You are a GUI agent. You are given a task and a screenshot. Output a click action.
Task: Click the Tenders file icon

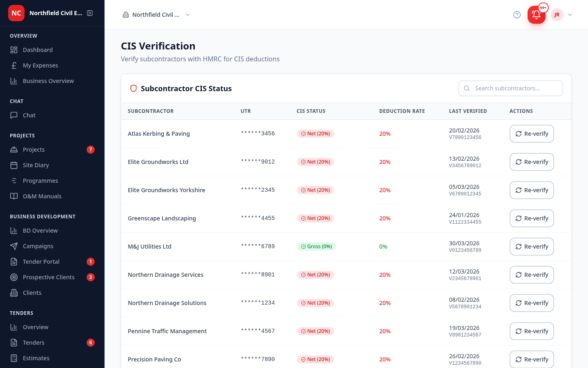tap(14, 343)
